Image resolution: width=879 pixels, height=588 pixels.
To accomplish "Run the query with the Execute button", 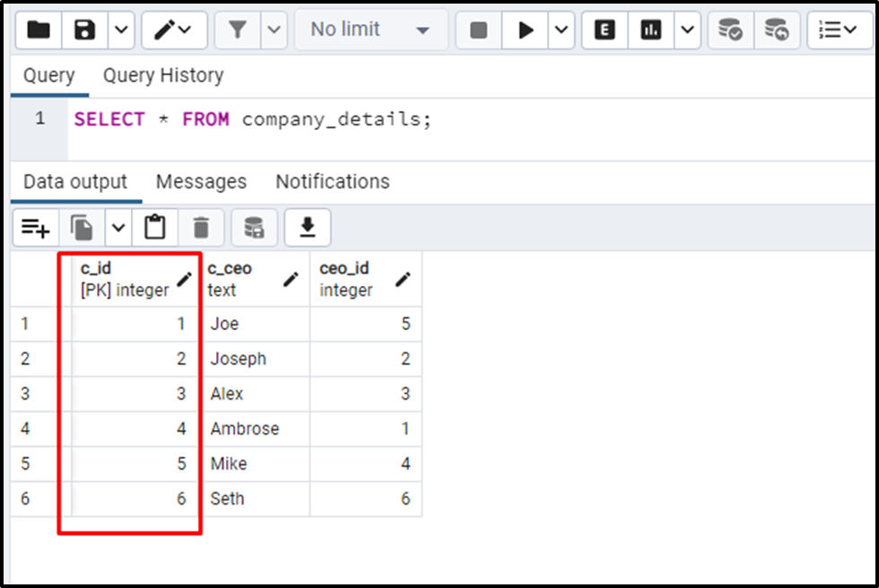I will 525,30.
